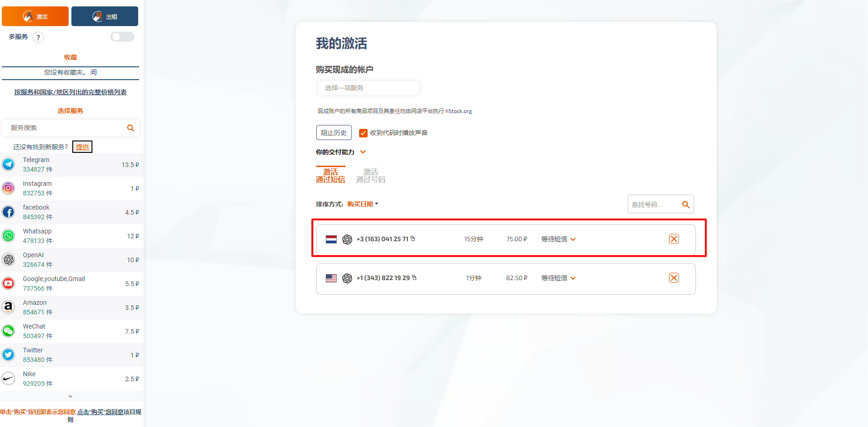Screen dimensions: 868x427
Task: Switch to the 激活 通过号码 tab
Action: pos(371,175)
